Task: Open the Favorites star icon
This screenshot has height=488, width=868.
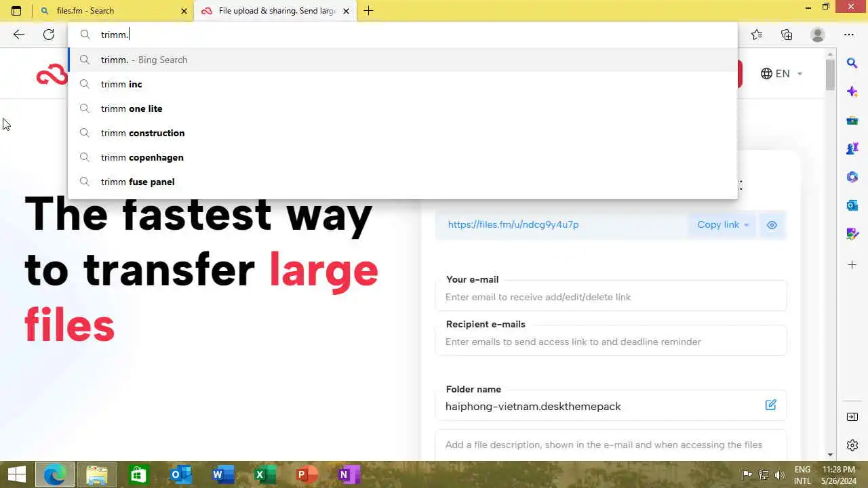Action: (757, 35)
